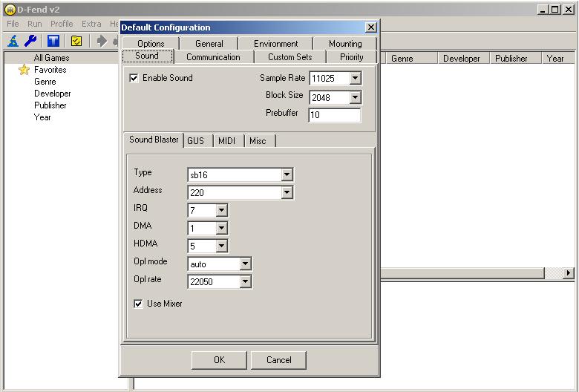This screenshot has height=392, width=579.
Task: Open the Profile menu in D-Fend
Action: pyautogui.click(x=62, y=24)
